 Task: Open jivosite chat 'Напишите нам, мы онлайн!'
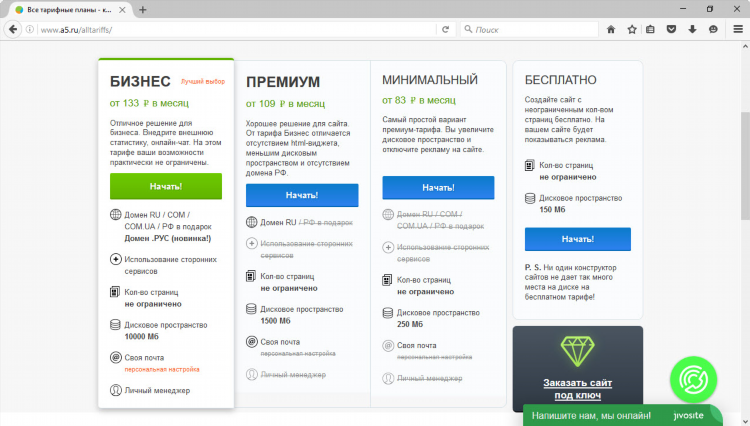(x=622, y=415)
